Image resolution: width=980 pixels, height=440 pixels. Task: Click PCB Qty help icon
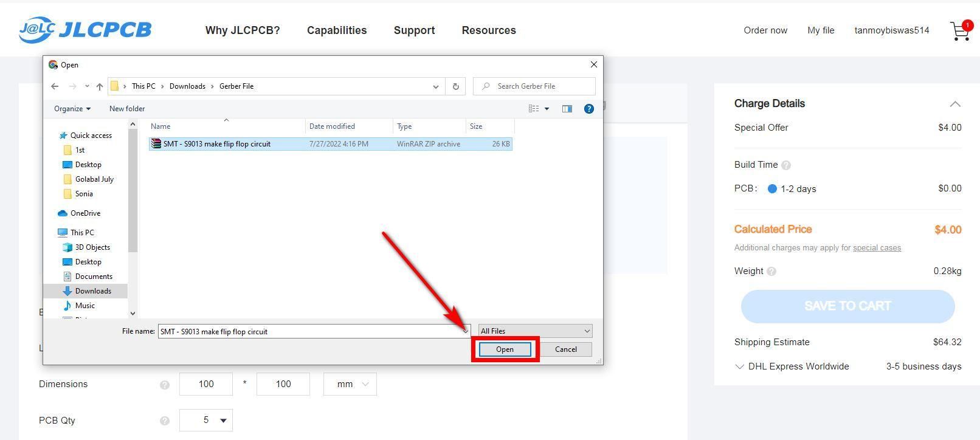click(165, 421)
